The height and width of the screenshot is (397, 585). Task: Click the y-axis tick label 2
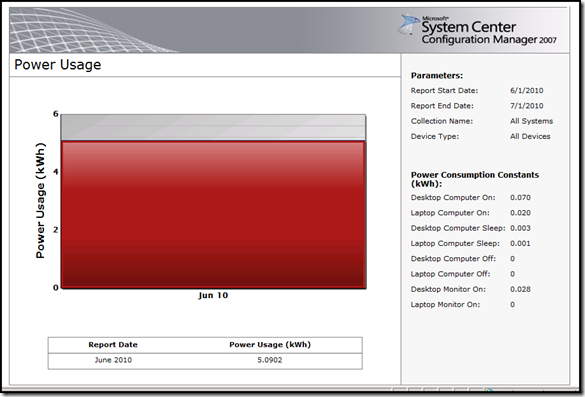point(56,230)
